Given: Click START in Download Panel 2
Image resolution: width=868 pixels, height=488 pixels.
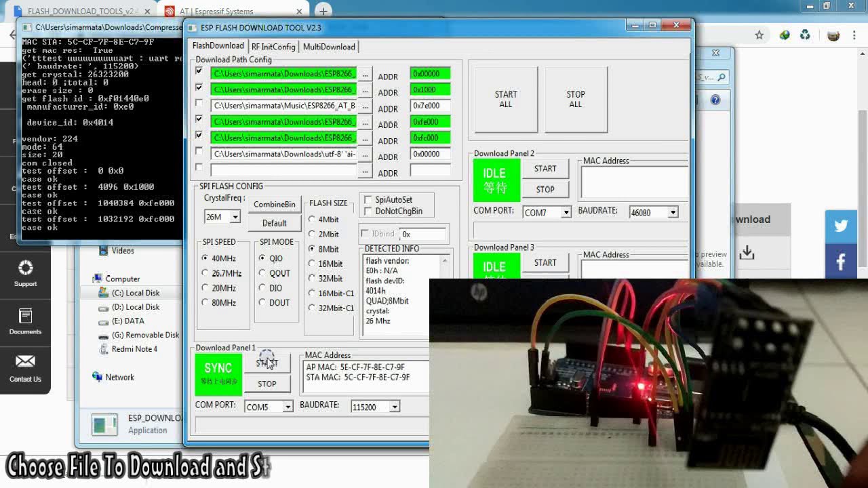Looking at the screenshot, I should (x=545, y=169).
